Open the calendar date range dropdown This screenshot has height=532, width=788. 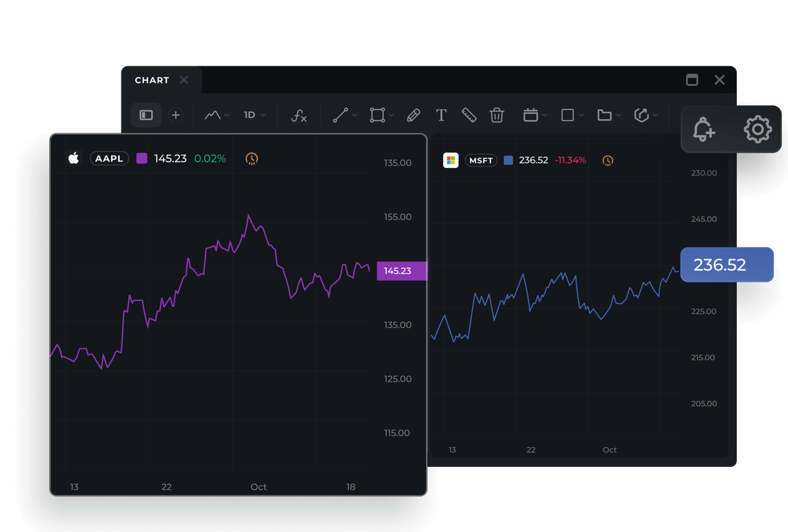click(x=535, y=116)
